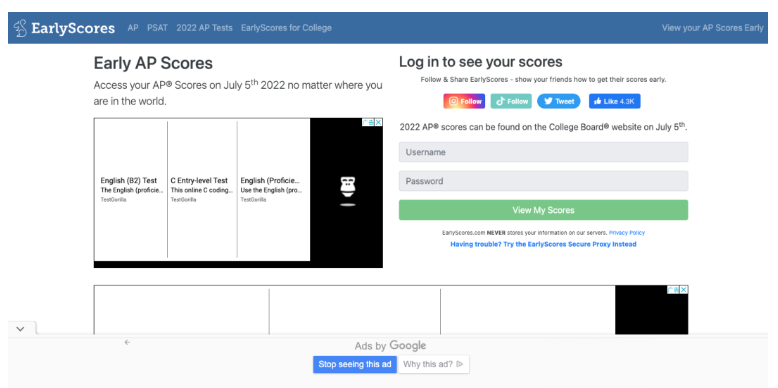Click the EarlyScores logo icon

(x=20, y=28)
